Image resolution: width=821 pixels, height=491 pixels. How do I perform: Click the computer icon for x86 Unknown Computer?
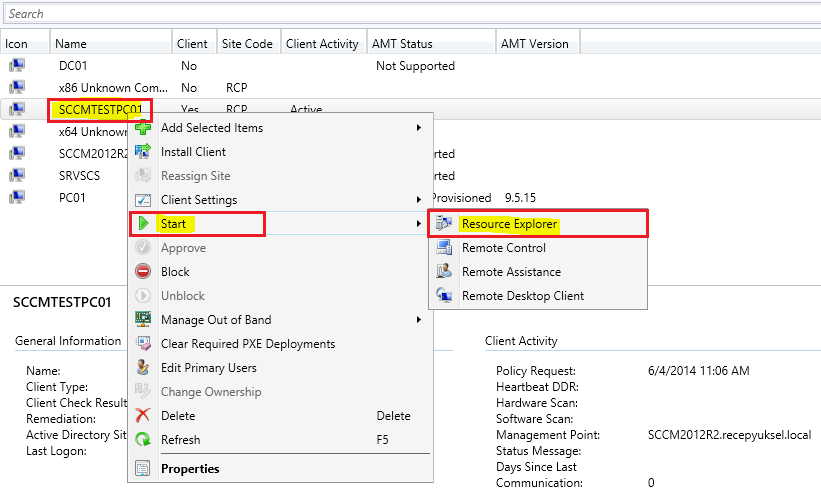pyautogui.click(x=17, y=87)
